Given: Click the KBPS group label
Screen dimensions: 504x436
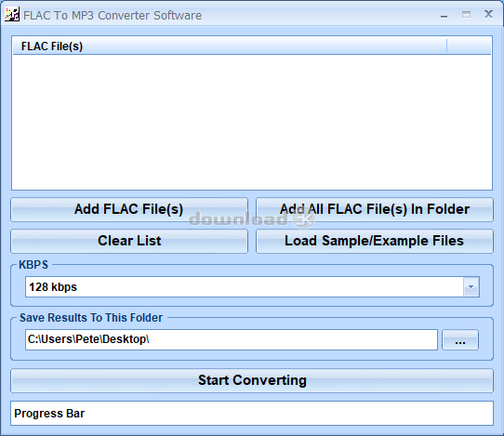Looking at the screenshot, I should 33,265.
